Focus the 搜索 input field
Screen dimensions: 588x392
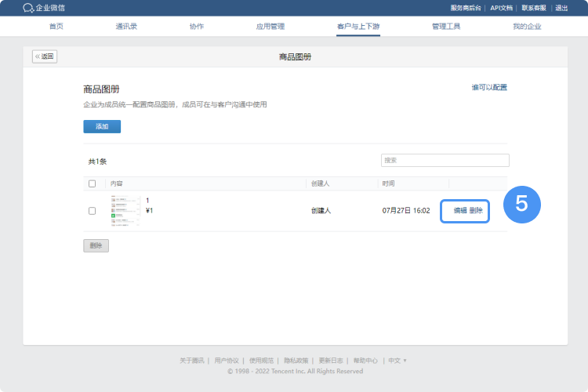pyautogui.click(x=445, y=160)
